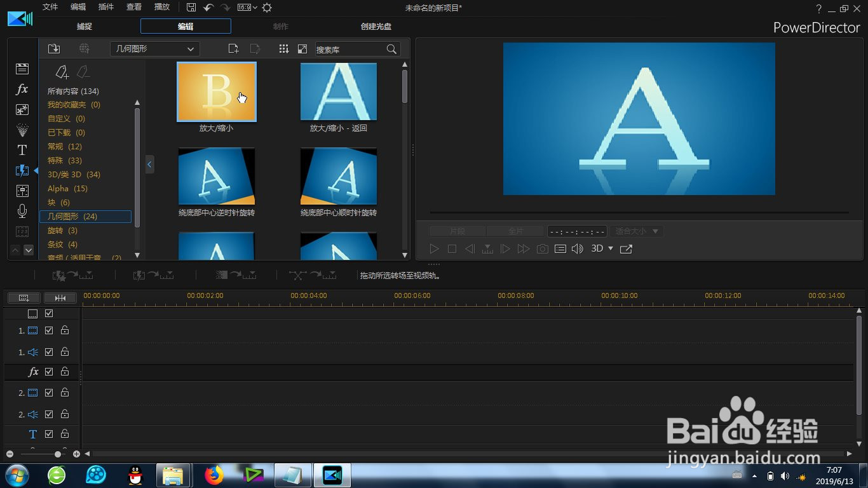Image resolution: width=868 pixels, height=488 pixels.
Task: Select the 创建光盘 tab
Action: 376,27
